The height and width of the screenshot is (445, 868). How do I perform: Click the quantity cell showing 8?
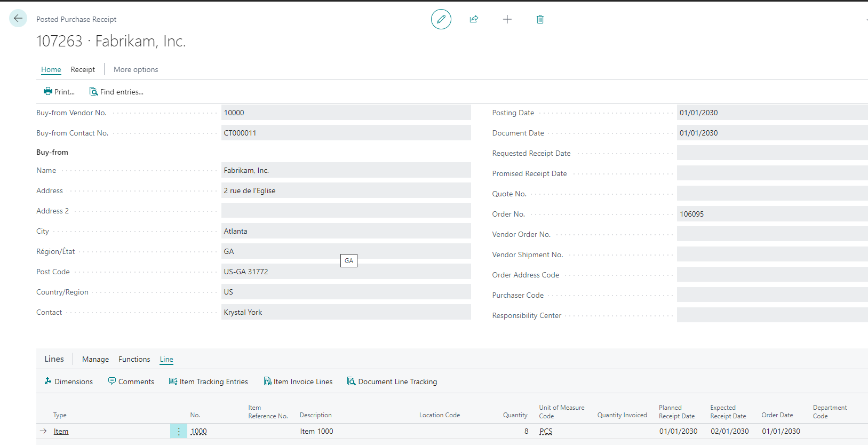coord(527,431)
